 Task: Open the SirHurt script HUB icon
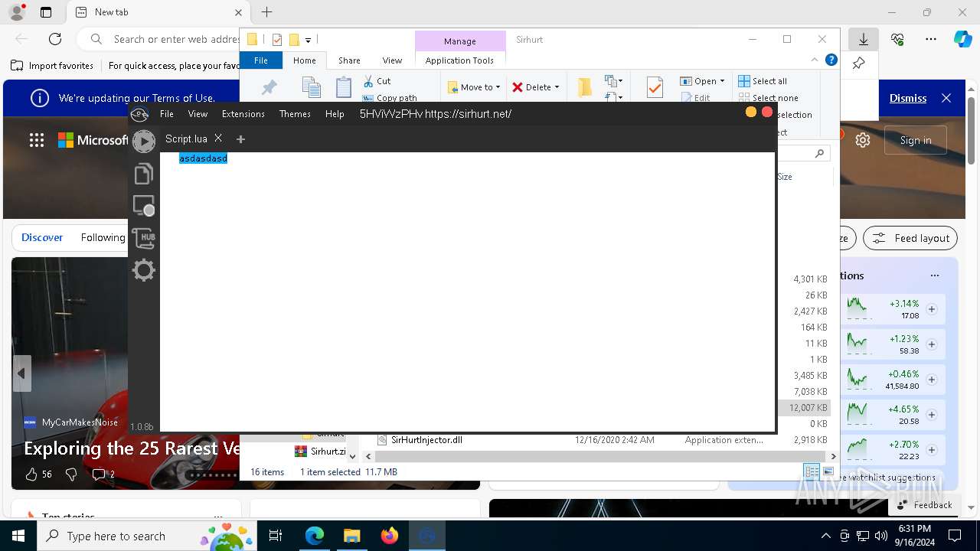(144, 238)
